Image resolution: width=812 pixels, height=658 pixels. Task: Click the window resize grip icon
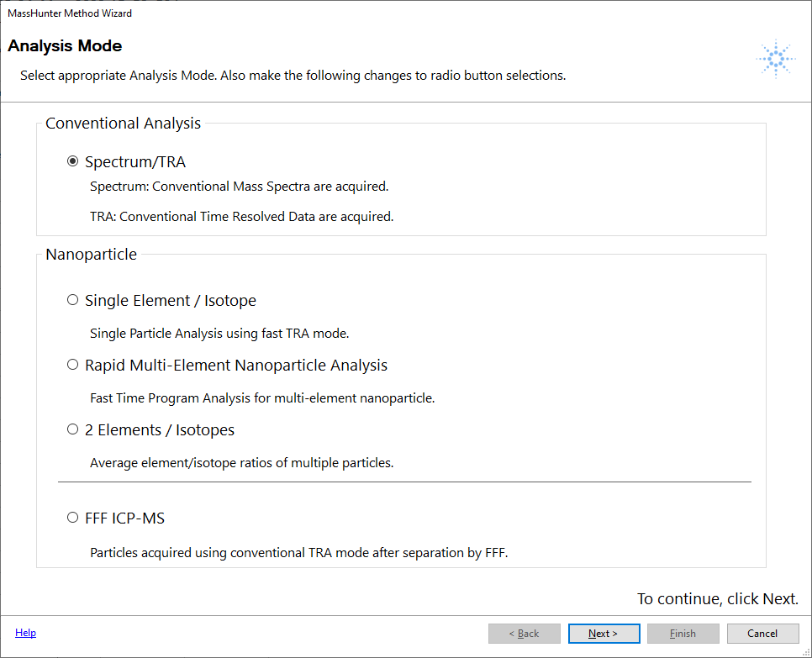[x=806, y=652]
